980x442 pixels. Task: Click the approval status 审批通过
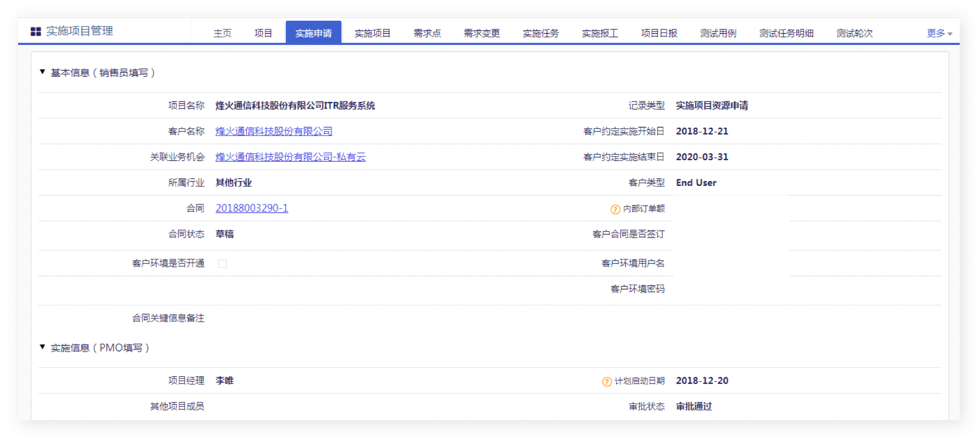694,406
